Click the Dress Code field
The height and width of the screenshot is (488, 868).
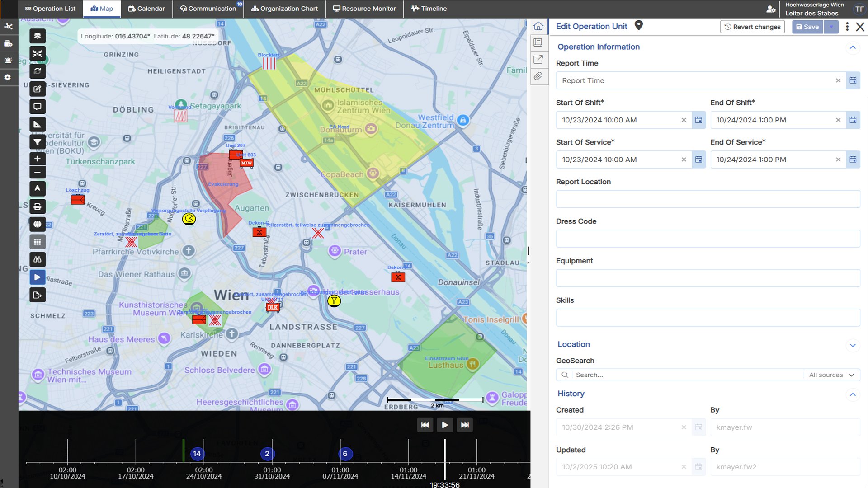(708, 239)
